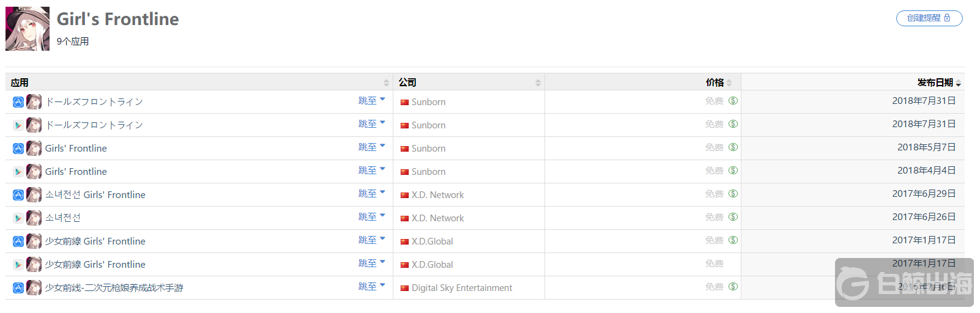980x313 pixels.
Task: Open Sunborn company link in first row
Action: 428,102
